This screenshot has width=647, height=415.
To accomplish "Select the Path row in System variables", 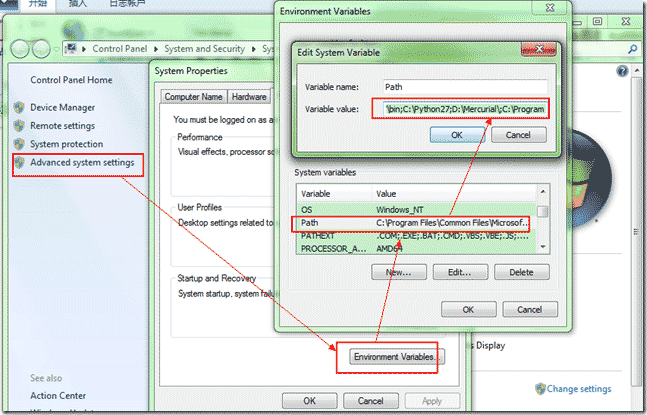I will (414, 222).
